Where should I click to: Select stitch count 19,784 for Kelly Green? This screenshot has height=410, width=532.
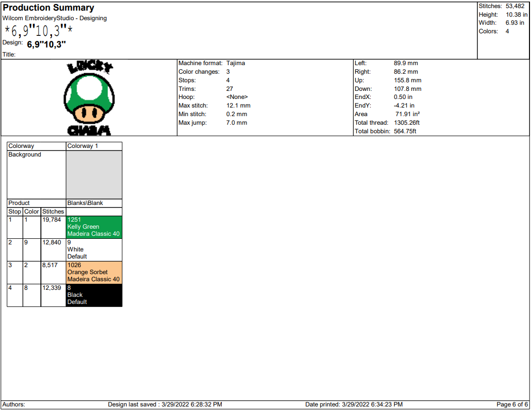[x=52, y=220]
